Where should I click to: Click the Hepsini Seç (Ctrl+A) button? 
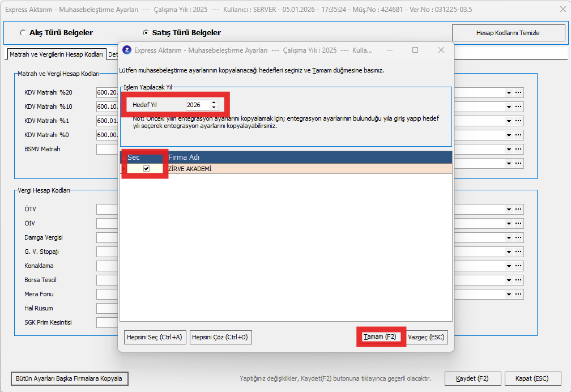pos(155,337)
